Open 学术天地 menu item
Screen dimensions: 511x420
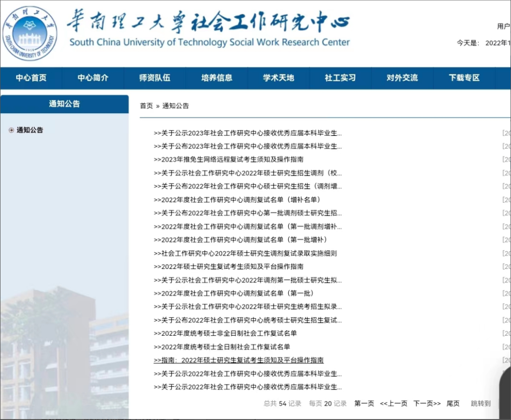coord(279,78)
